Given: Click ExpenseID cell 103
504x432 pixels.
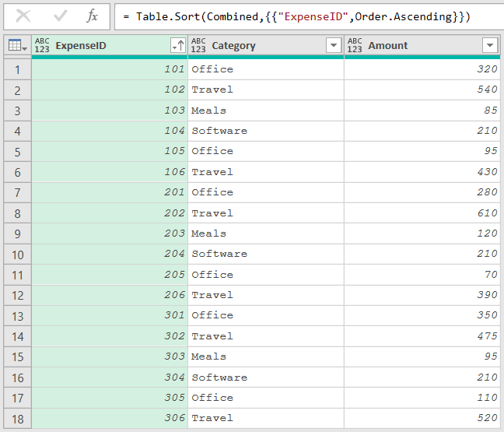Looking at the screenshot, I should coord(110,111).
